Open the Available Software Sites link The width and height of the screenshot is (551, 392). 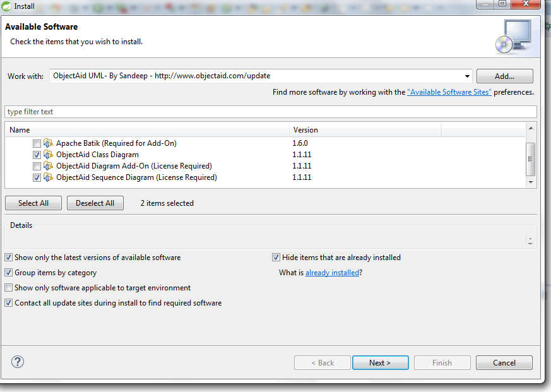click(449, 92)
